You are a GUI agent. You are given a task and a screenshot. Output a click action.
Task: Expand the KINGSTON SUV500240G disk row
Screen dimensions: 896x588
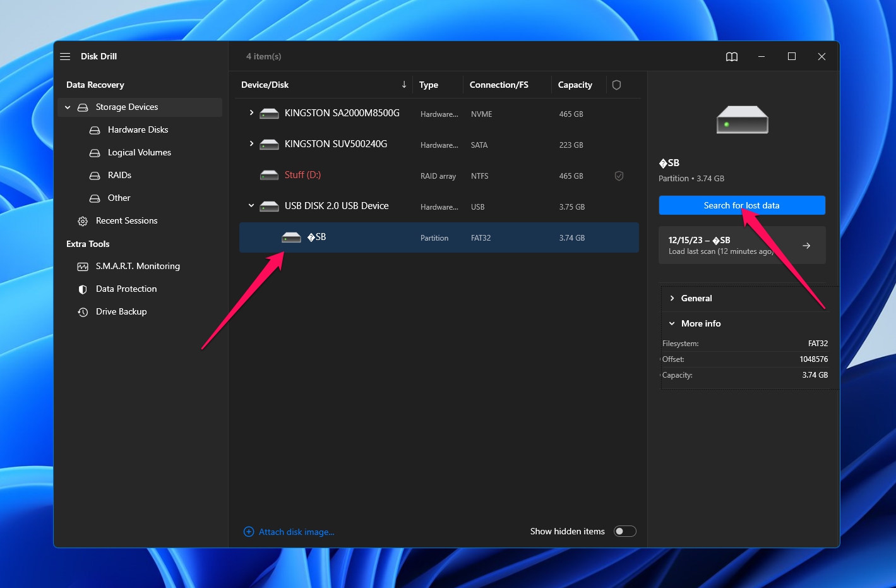[251, 144]
